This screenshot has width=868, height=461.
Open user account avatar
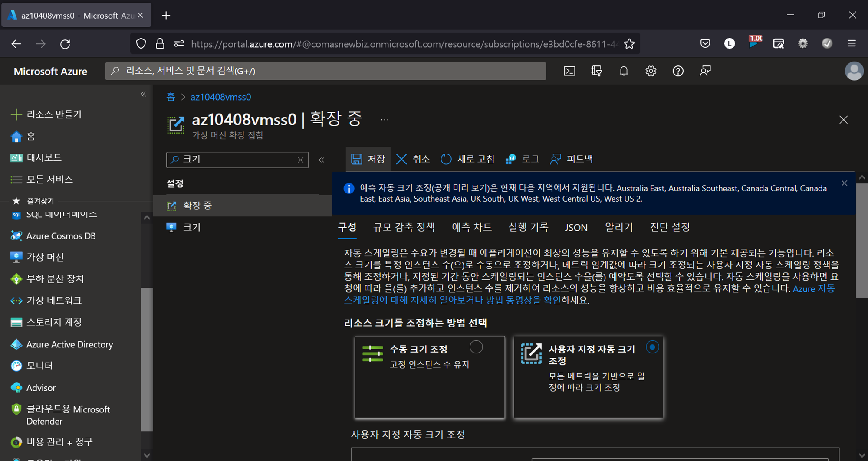[x=854, y=71]
